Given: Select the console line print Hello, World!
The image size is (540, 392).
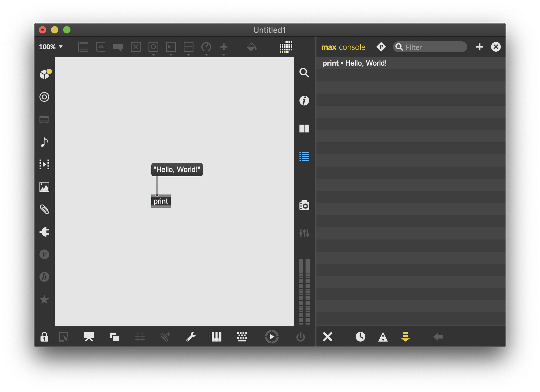Looking at the screenshot, I should (411, 63).
